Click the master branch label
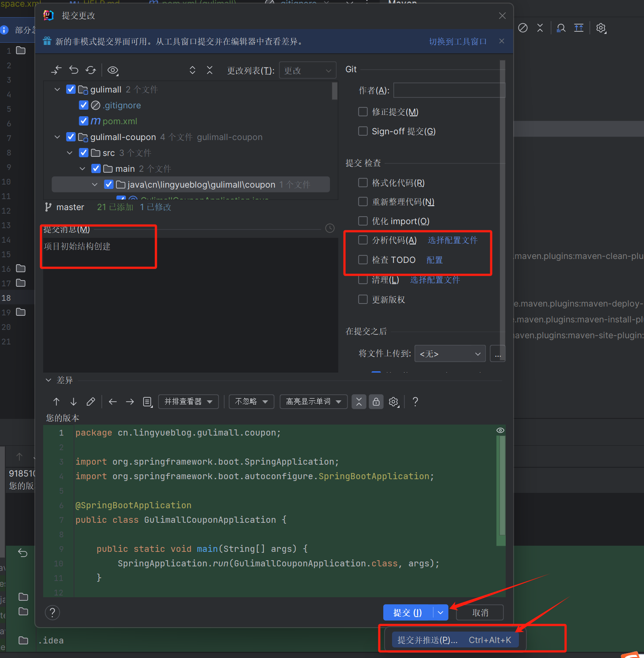This screenshot has width=644, height=658. coord(70,207)
